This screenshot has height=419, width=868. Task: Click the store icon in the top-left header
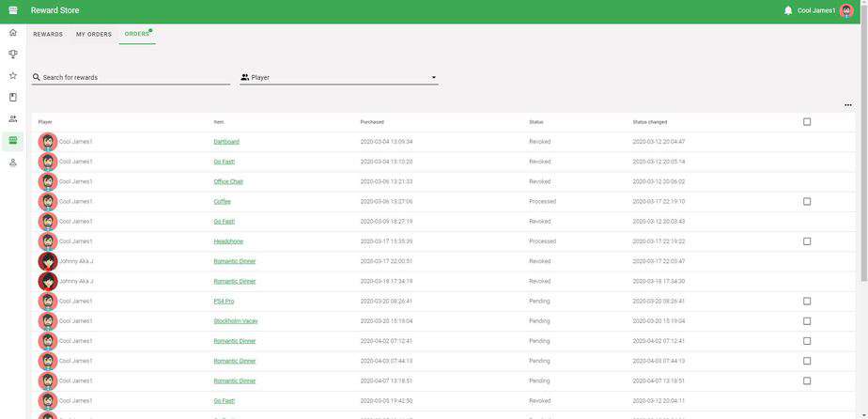13,10
